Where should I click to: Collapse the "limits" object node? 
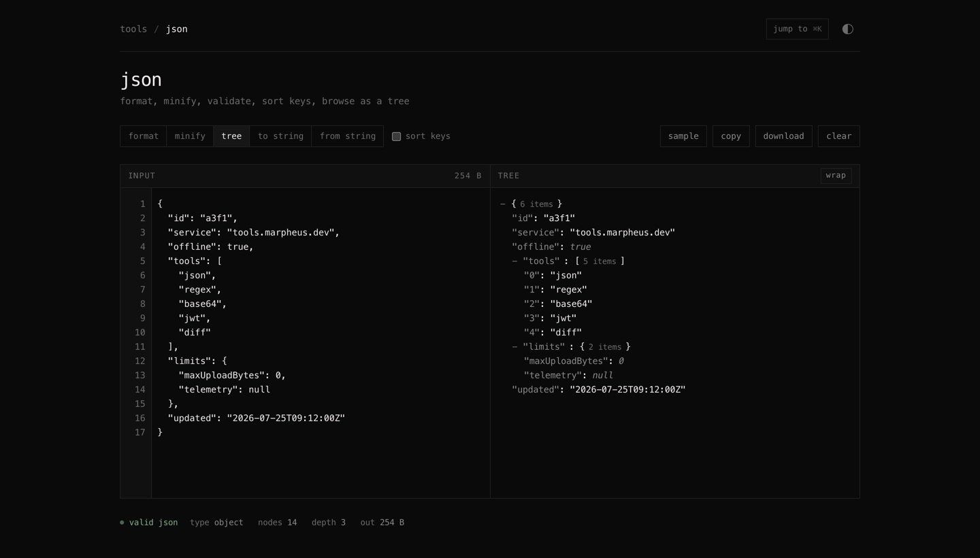(514, 347)
